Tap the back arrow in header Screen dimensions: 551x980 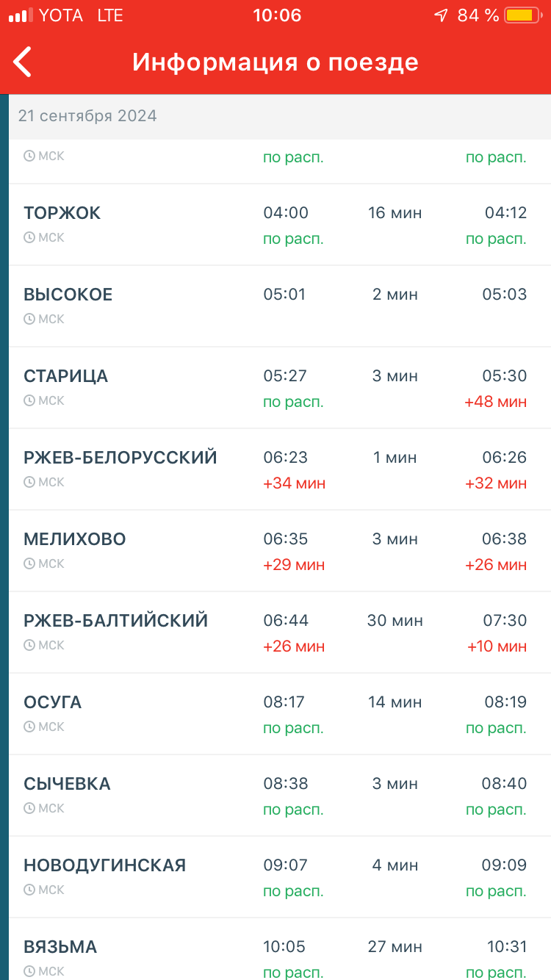[x=23, y=62]
